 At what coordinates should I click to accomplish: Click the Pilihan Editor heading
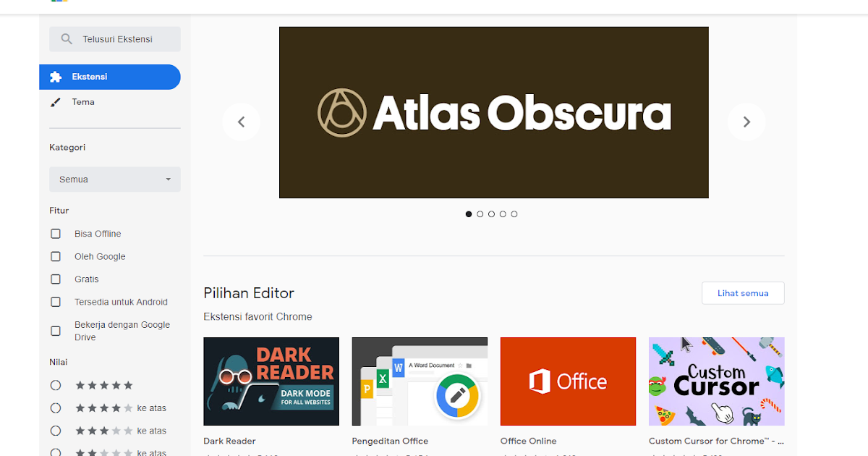(x=249, y=293)
